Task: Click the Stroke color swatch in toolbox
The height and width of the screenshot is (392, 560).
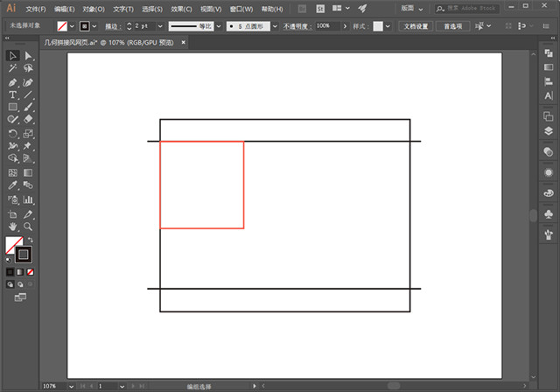Action: (x=23, y=255)
